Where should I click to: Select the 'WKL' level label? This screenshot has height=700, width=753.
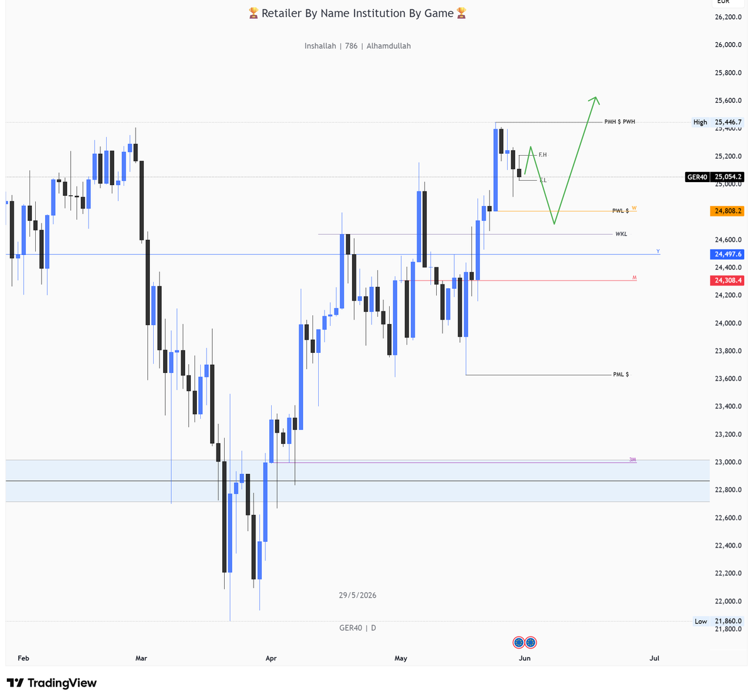(x=621, y=234)
